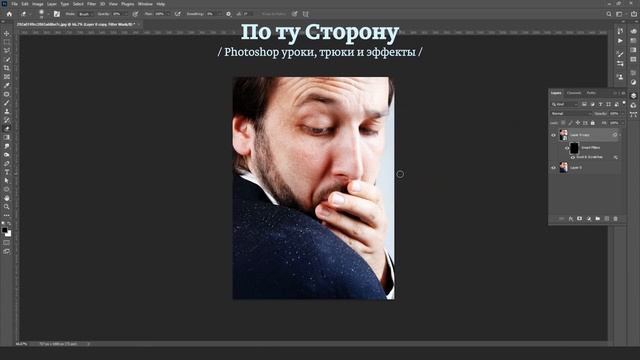
Task: Select the Hand tool
Action: (x=7, y=198)
